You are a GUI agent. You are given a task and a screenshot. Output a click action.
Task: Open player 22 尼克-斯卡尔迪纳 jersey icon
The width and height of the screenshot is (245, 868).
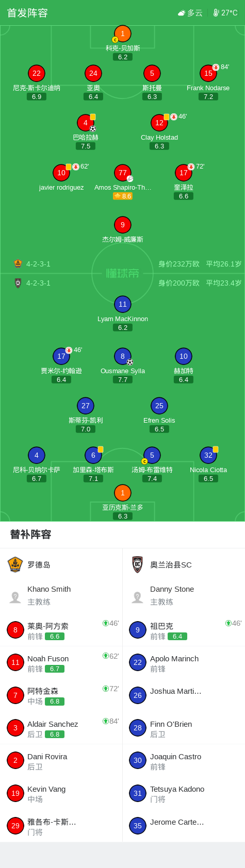[x=36, y=73]
